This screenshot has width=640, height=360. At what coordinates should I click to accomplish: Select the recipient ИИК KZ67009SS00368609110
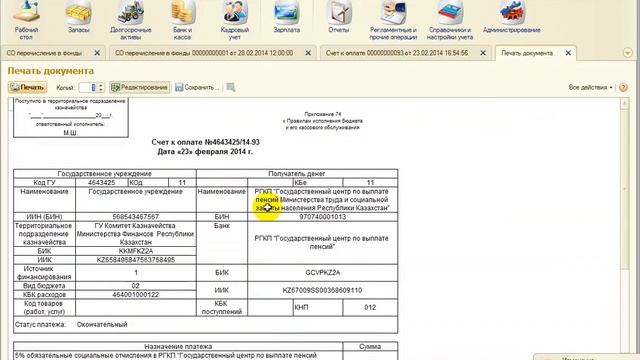click(322, 290)
